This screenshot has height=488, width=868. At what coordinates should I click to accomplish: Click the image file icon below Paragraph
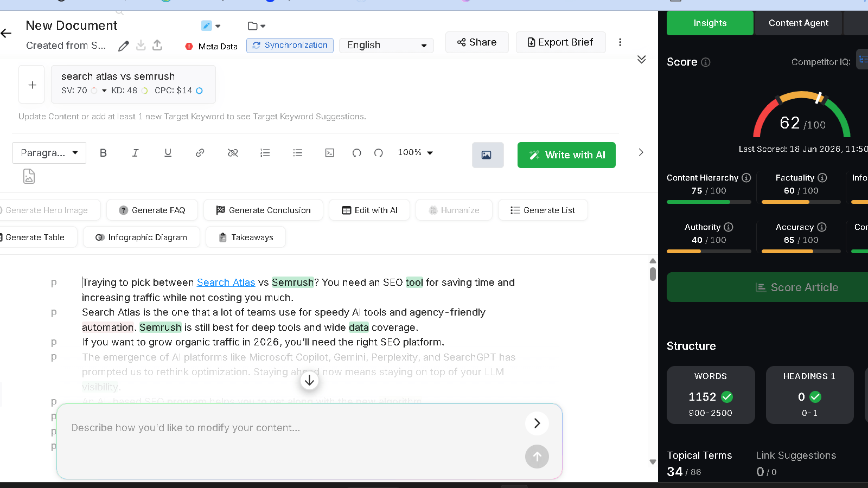[29, 176]
